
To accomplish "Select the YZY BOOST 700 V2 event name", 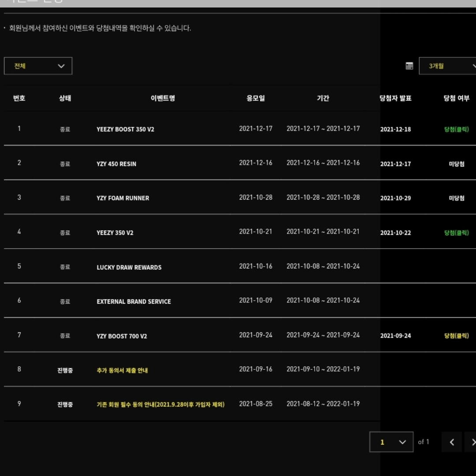I will click(122, 336).
